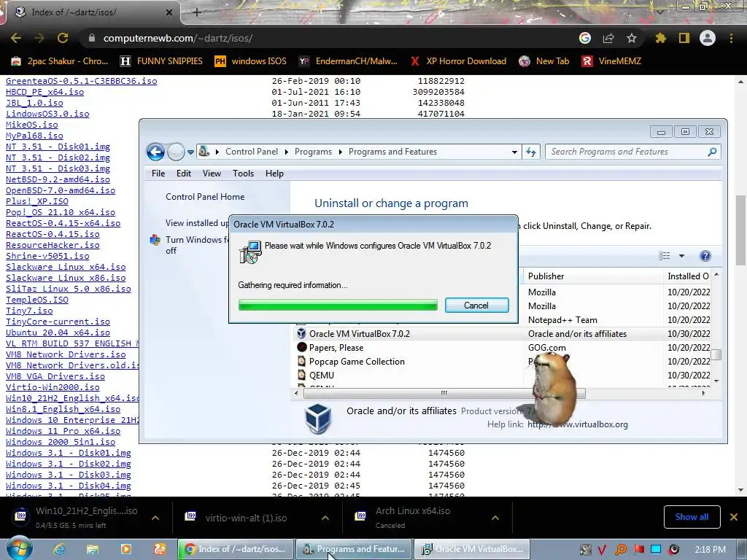Open VineMEMZ bookmark
The width and height of the screenshot is (747, 560).
pos(612,61)
